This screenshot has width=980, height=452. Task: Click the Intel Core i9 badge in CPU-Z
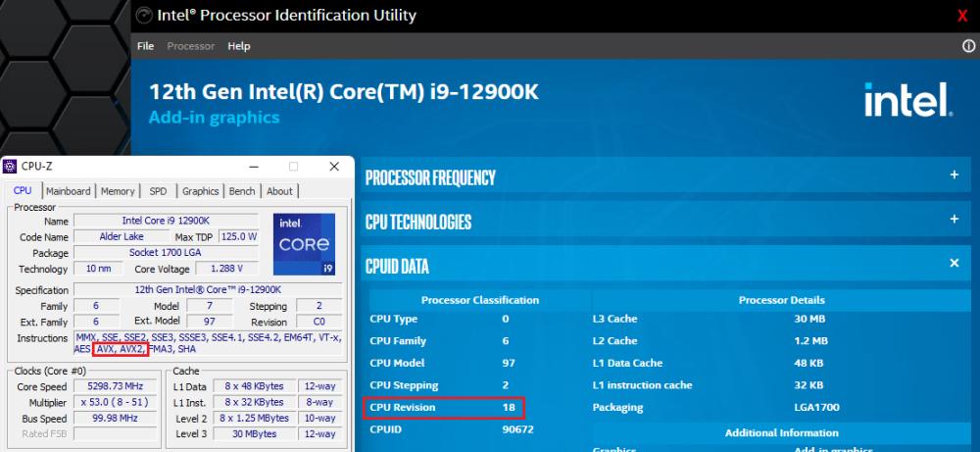point(304,244)
